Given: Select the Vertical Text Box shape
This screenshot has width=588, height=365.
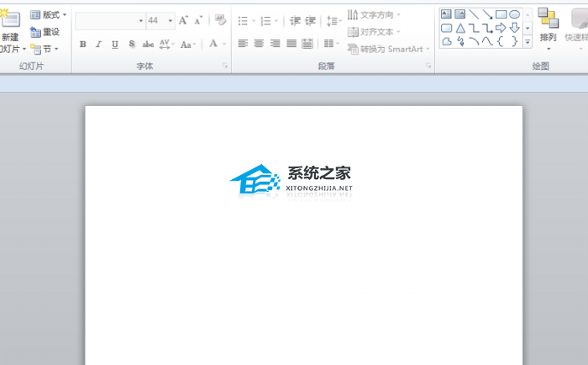Looking at the screenshot, I should pos(459,14).
